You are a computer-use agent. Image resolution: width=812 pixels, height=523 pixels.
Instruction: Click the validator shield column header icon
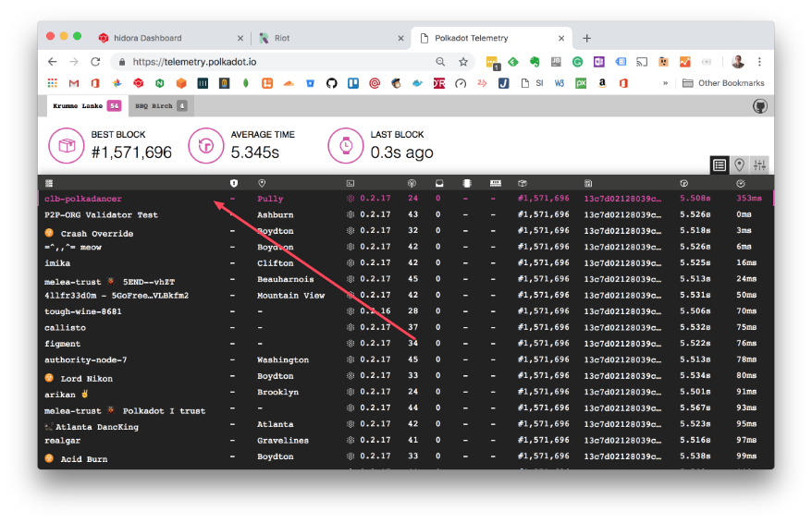click(233, 183)
